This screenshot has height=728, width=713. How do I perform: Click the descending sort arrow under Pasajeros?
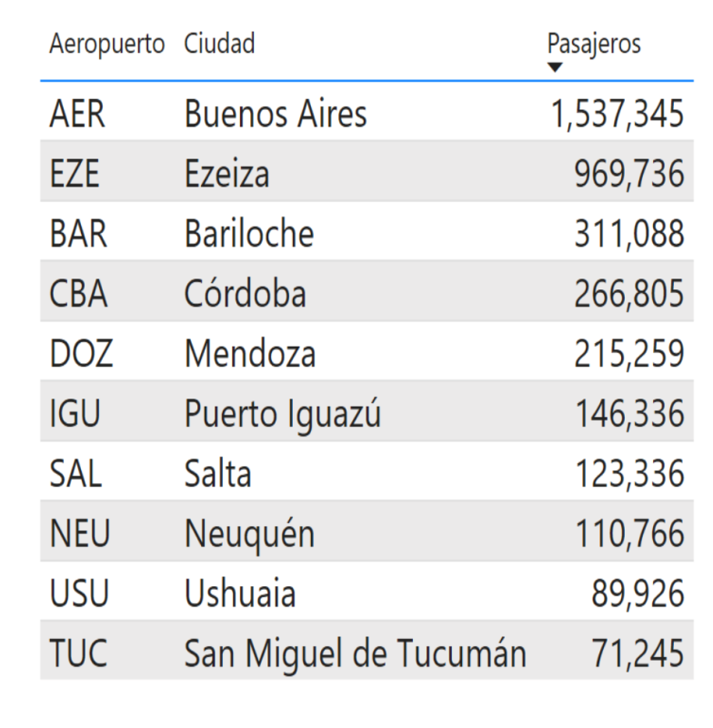click(x=556, y=67)
